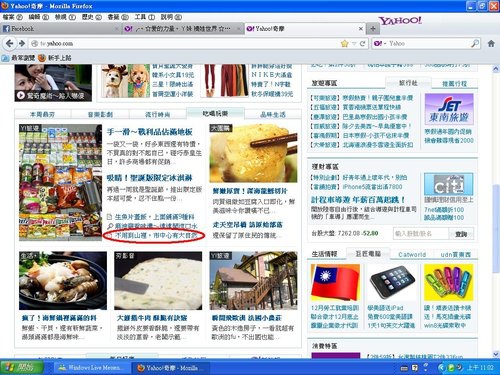The image size is (500, 375).
Task: Switch to the Catworld tab
Action: click(412, 255)
